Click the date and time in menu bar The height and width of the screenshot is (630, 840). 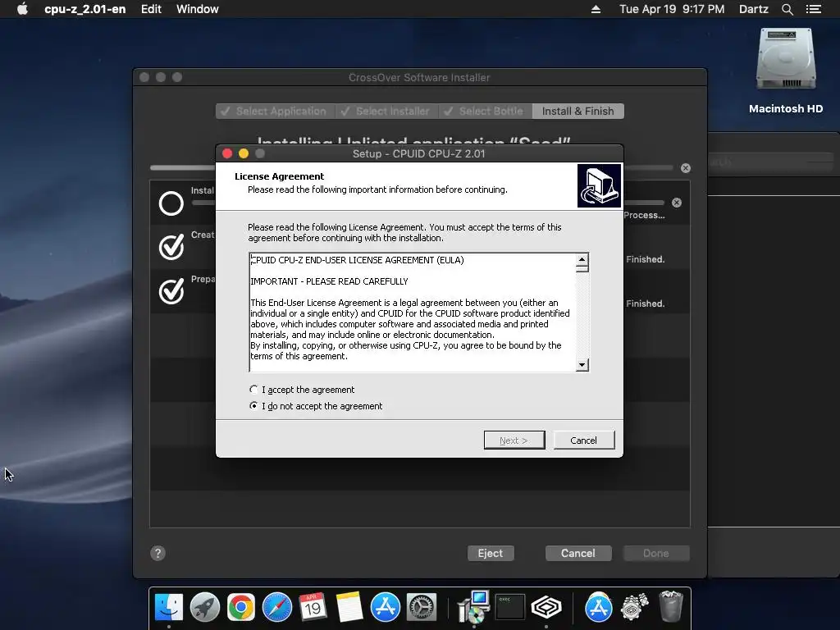pos(672,9)
